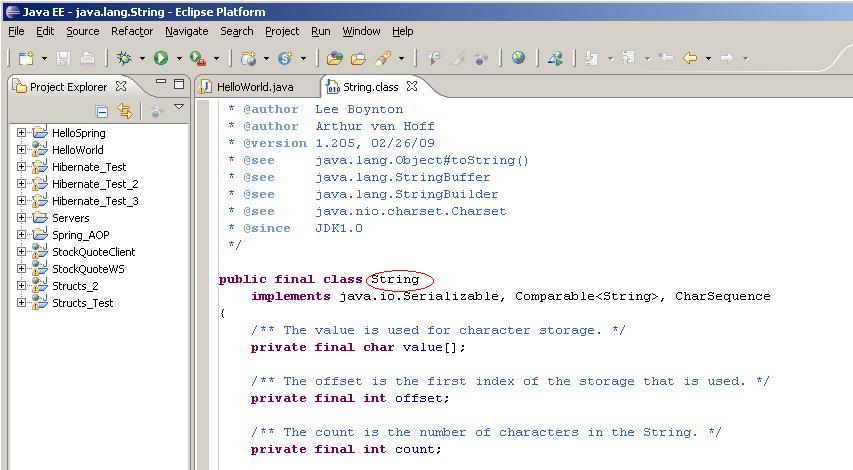Close the Project Explorer view

pos(121,86)
